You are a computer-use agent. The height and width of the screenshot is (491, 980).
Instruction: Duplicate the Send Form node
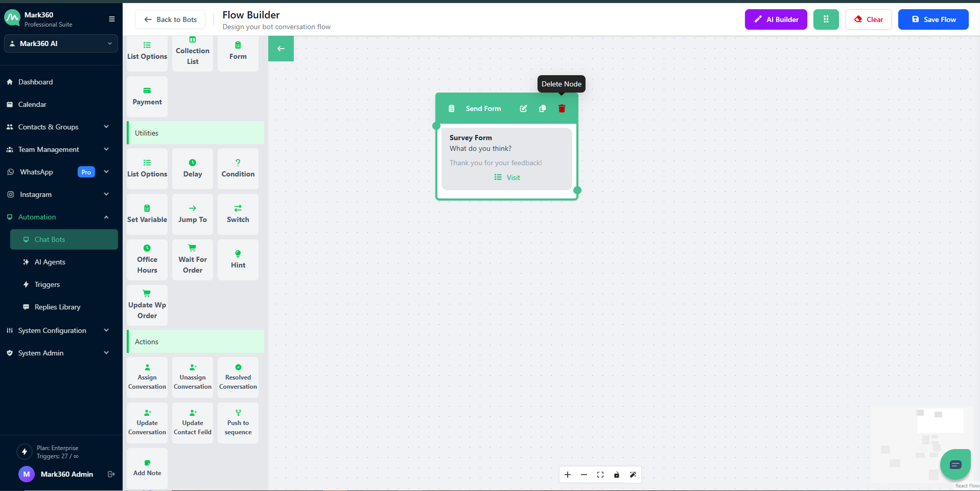[542, 108]
